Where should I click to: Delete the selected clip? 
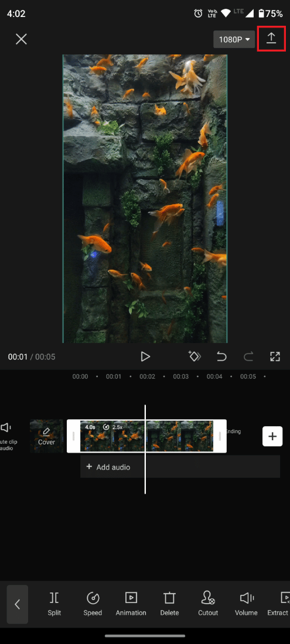point(169,604)
